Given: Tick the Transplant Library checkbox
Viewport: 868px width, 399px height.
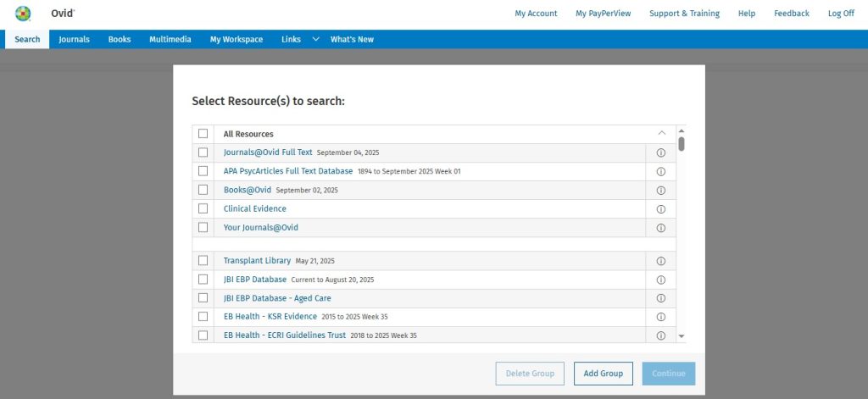Looking at the screenshot, I should 203,261.
